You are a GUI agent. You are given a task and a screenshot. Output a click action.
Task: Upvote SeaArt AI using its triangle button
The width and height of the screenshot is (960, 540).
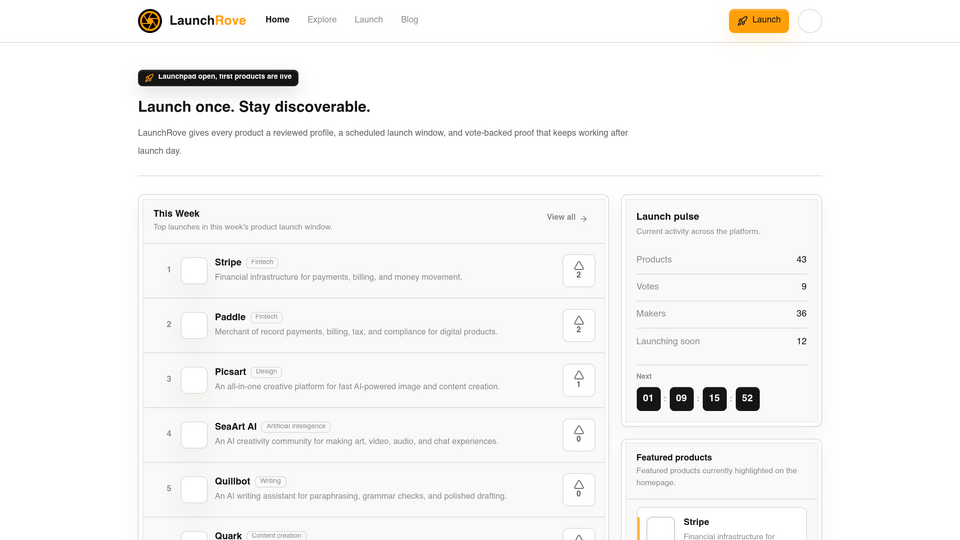tap(579, 435)
